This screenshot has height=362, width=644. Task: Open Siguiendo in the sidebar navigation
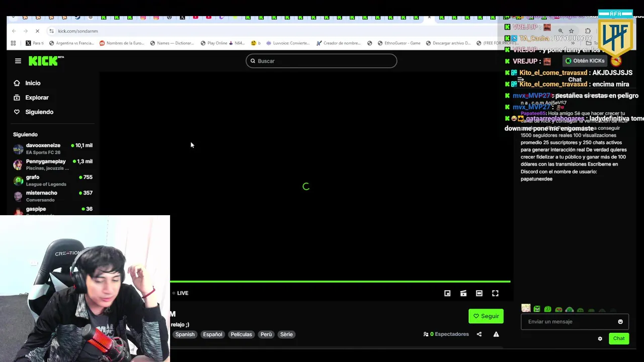33,112
